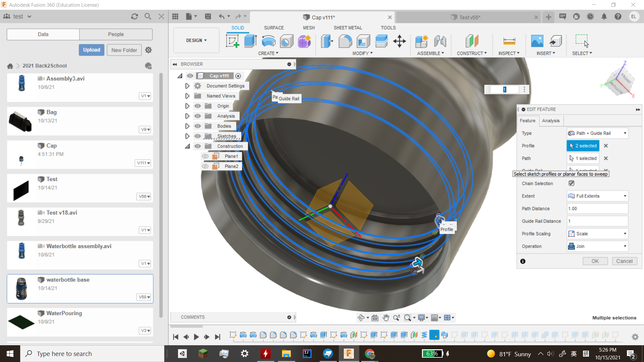This screenshot has height=362, width=644.
Task: Edit the Path Distance value field
Action: point(597,208)
